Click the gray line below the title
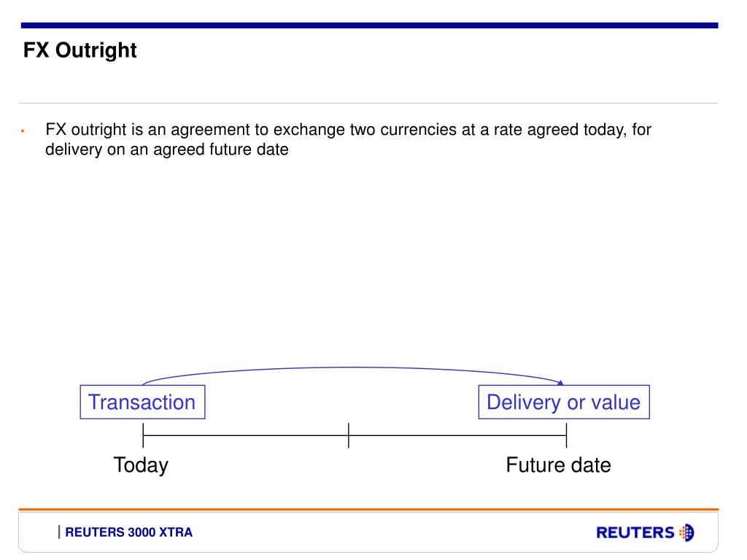This screenshot has height=560, width=747. tap(368, 103)
